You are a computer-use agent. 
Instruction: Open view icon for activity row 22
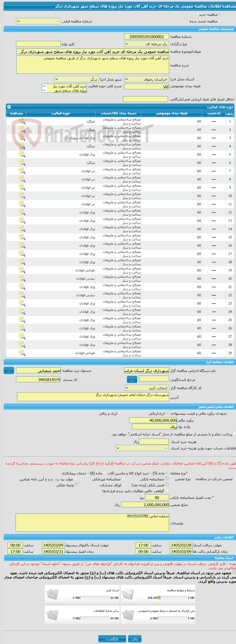click(x=22, y=295)
